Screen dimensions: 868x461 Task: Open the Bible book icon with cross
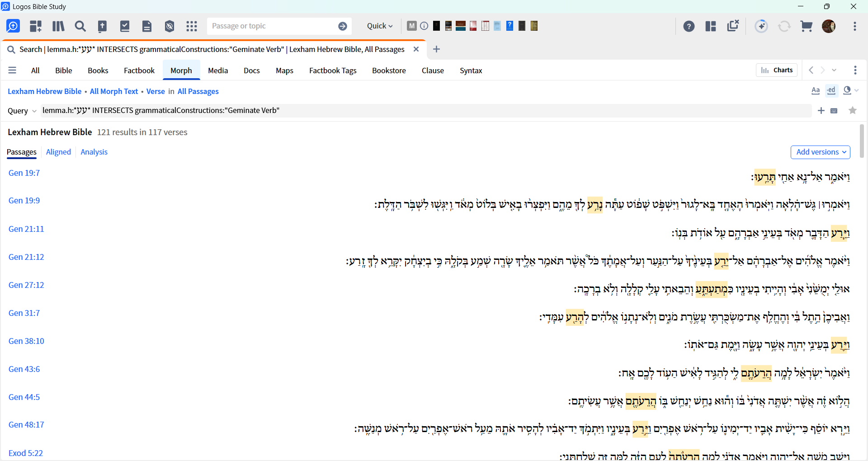(103, 26)
